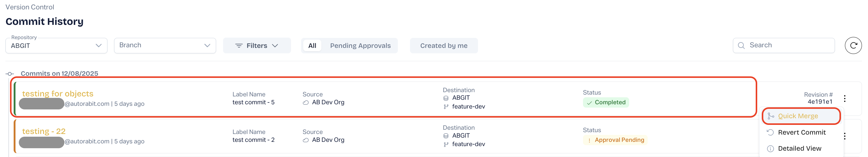Click the Revert Commit undo icon
This screenshot has width=868, height=157.
[x=770, y=132]
